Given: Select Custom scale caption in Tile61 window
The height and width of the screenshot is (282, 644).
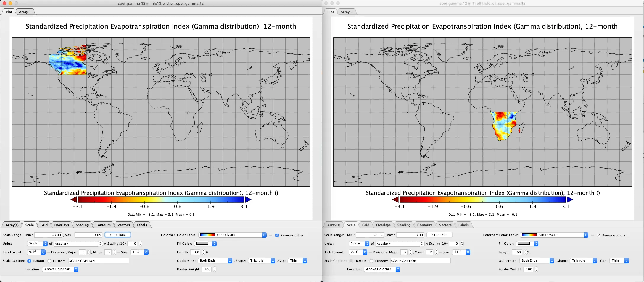Looking at the screenshot, I should point(371,261).
